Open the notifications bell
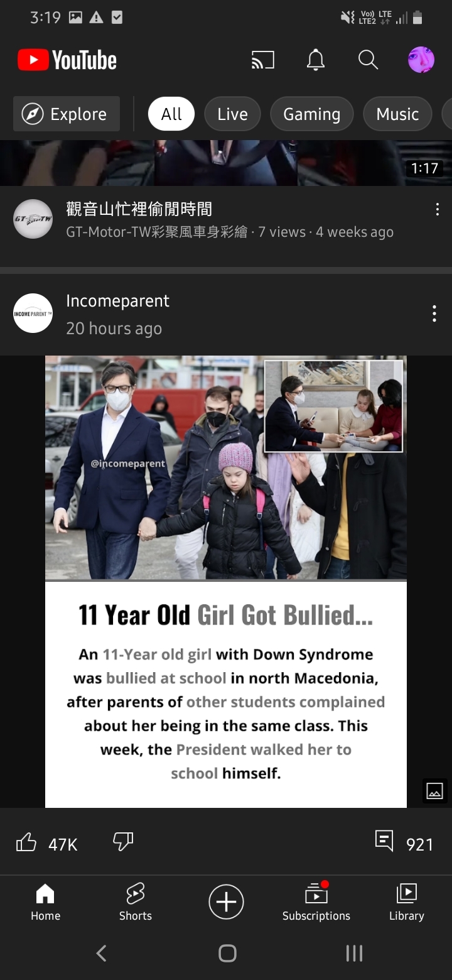Image resolution: width=452 pixels, height=980 pixels. [316, 60]
